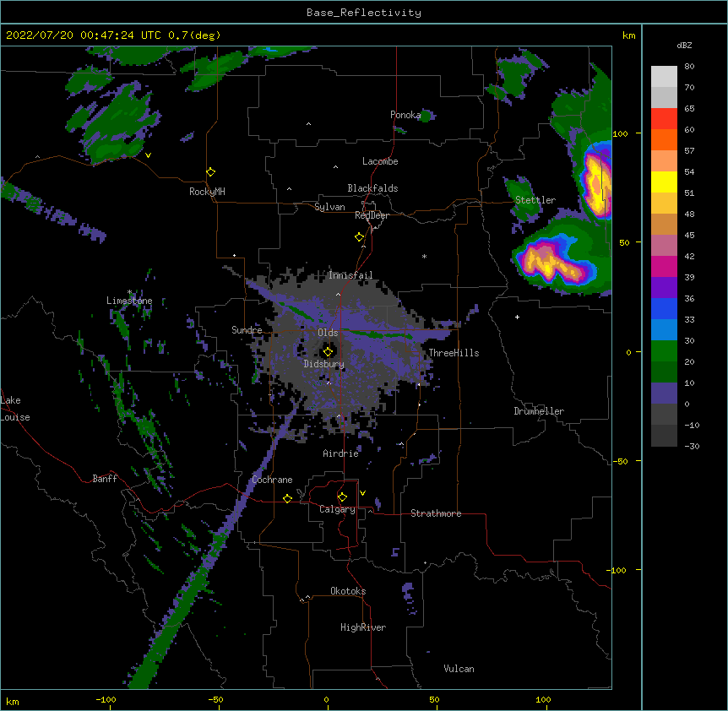Click the asterisk marker above Limestone

(x=130, y=292)
